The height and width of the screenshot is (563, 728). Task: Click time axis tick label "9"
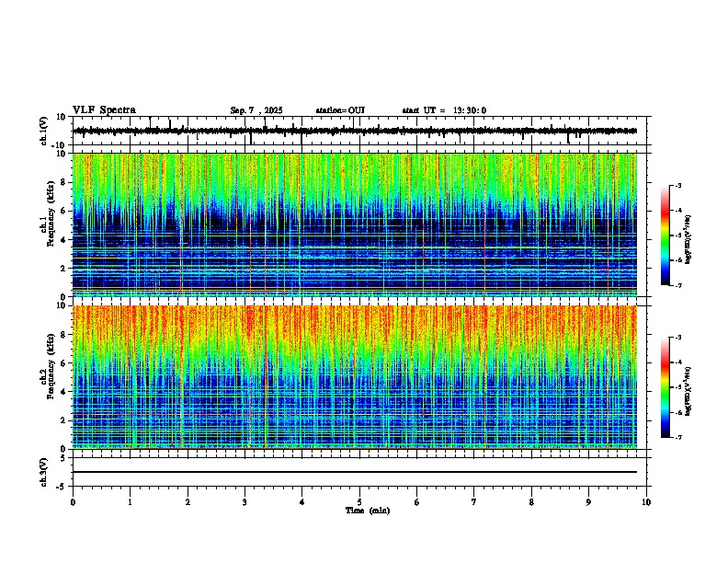(x=588, y=501)
